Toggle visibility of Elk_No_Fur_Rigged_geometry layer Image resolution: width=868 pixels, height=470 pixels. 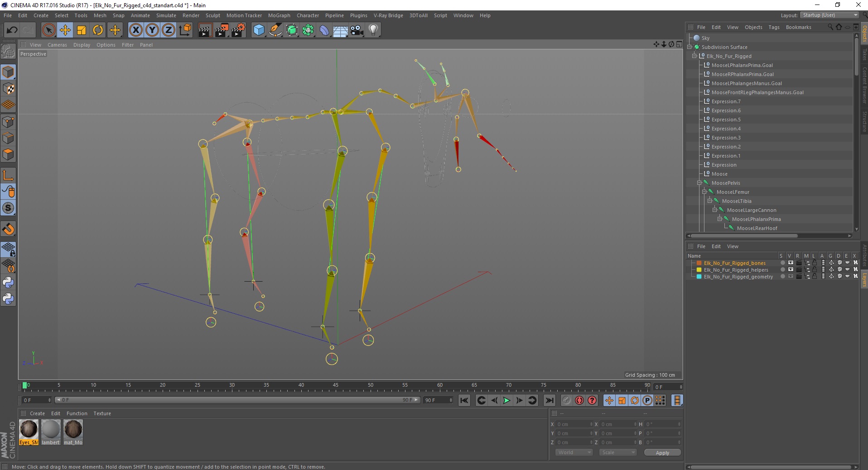click(791, 276)
